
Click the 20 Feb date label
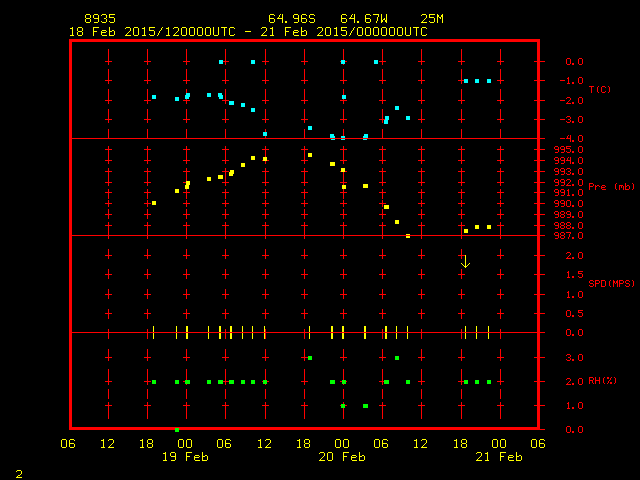point(342,457)
